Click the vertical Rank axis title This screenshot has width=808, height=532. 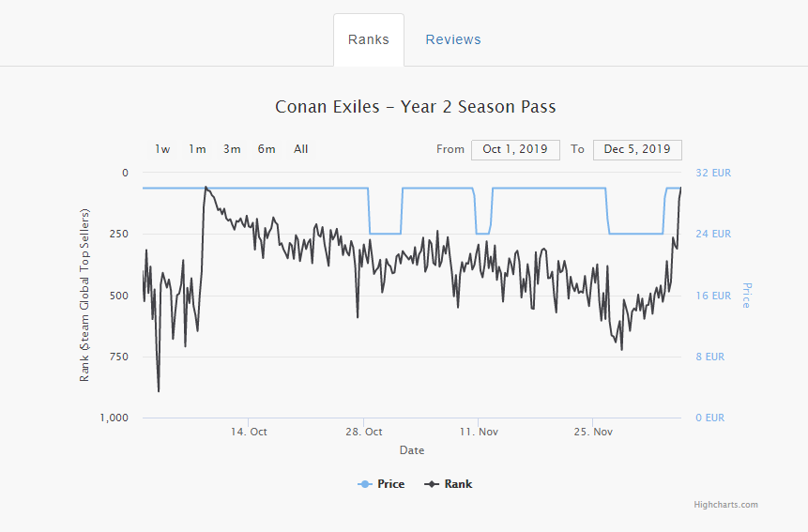coord(84,296)
